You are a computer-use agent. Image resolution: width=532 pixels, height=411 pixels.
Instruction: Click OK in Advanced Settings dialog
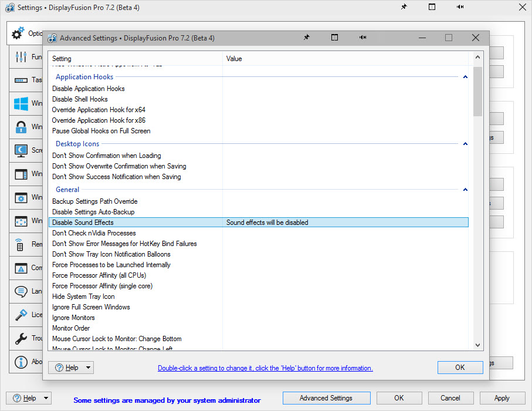coord(460,368)
